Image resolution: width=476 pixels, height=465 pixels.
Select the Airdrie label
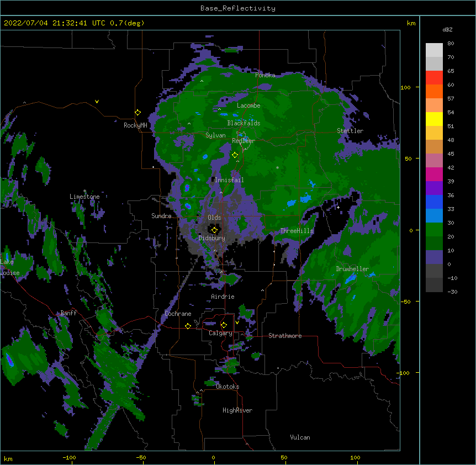(223, 297)
